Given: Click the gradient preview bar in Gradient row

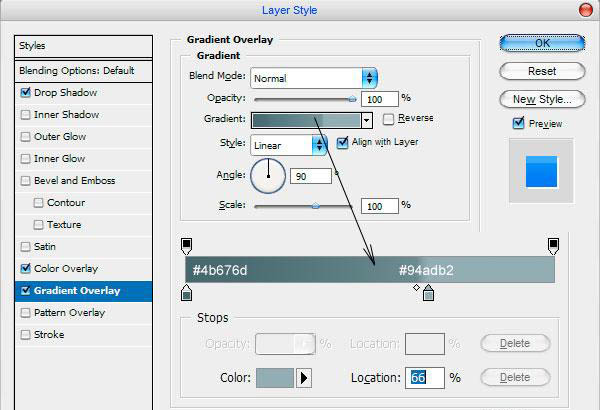Looking at the screenshot, I should tap(306, 121).
